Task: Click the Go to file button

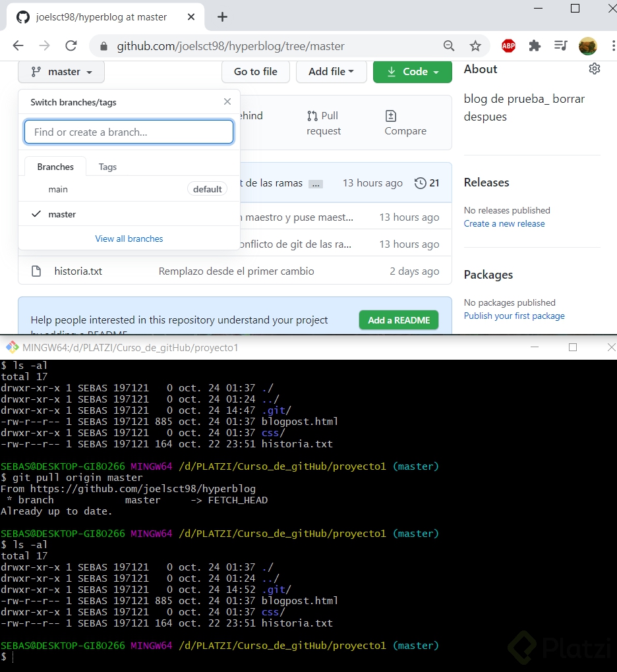Action: (x=256, y=72)
